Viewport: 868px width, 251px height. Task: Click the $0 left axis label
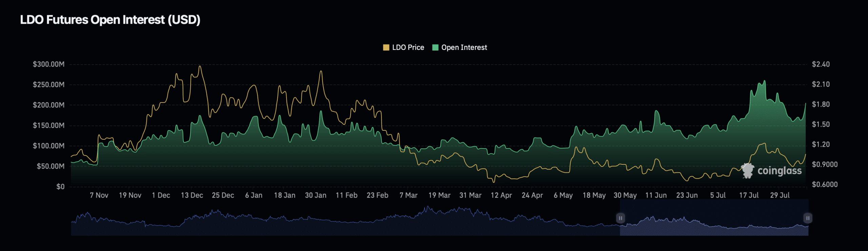point(60,187)
